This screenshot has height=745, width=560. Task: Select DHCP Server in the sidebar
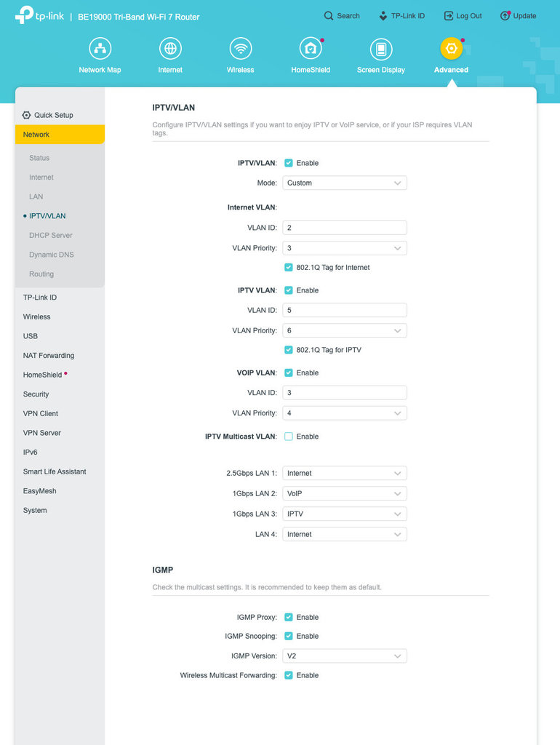(x=51, y=235)
